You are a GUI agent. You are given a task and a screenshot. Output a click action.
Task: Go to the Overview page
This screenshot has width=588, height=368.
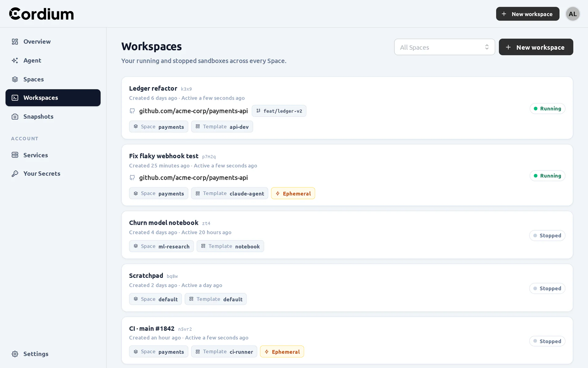coord(53,41)
